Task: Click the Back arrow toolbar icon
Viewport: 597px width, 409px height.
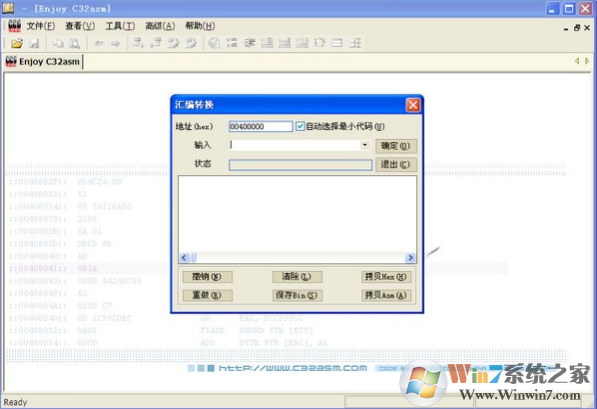Action: point(99,43)
